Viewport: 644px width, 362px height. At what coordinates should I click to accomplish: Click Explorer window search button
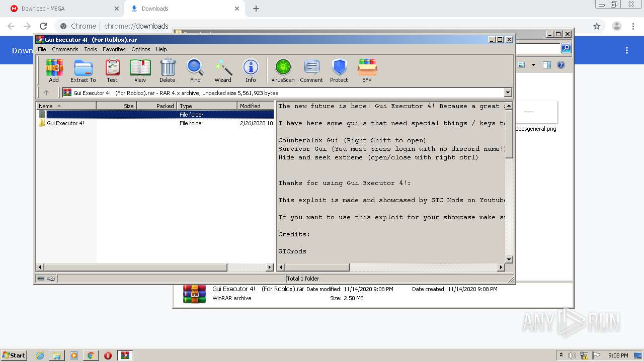pos(566,48)
